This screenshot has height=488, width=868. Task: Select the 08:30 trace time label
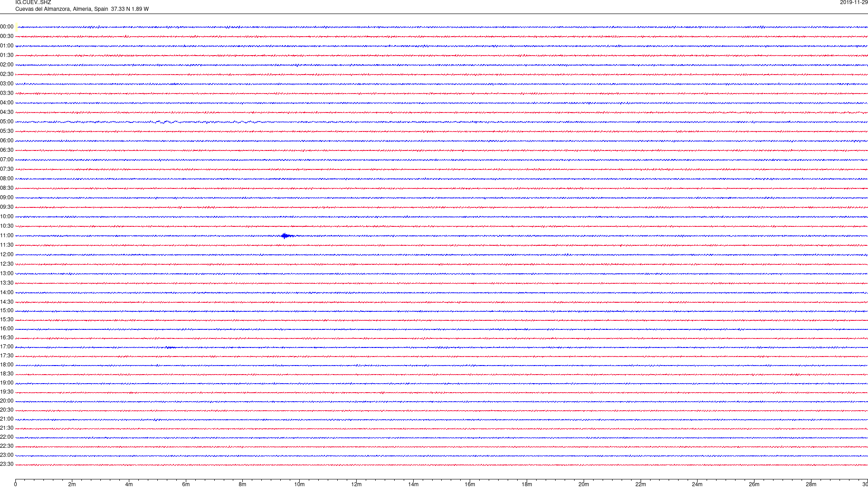click(7, 188)
